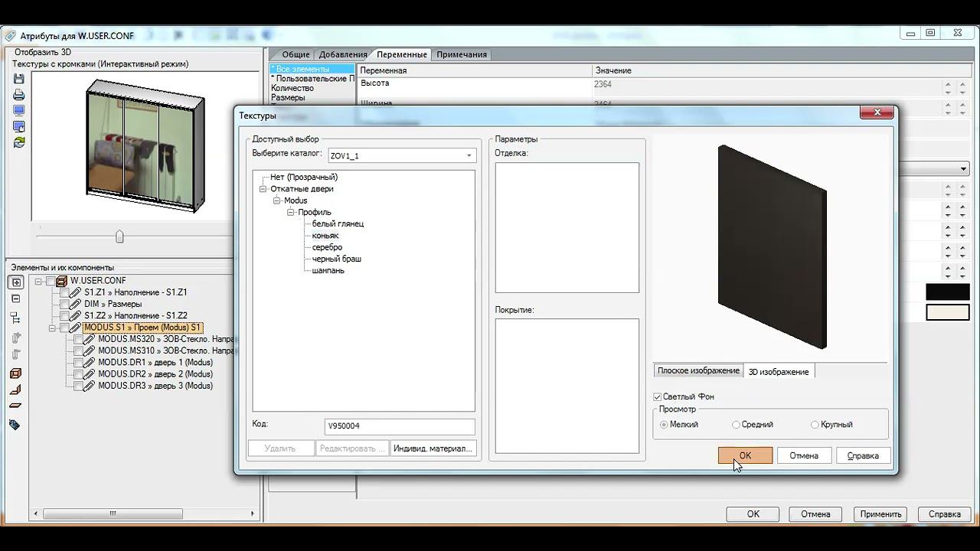Click the blue monitor icon beside the 3D preview
This screenshot has height=551, width=980.
click(x=18, y=111)
